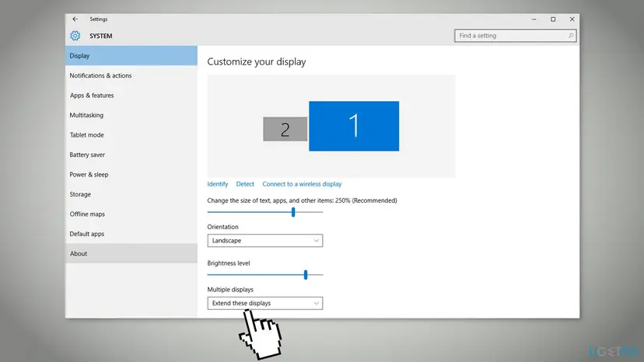Click the back arrow in Settings title bar

(75, 19)
